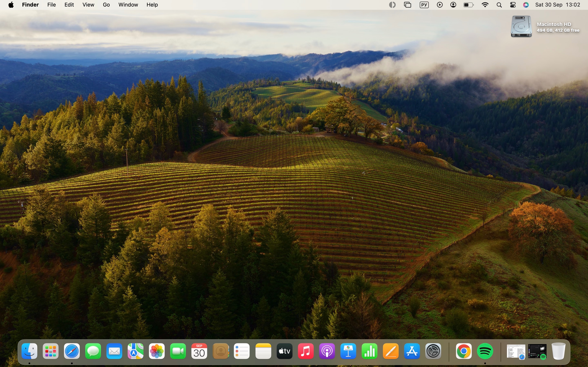Click the date and time display
Viewport: 588px width, 367px height.
pyautogui.click(x=558, y=5)
